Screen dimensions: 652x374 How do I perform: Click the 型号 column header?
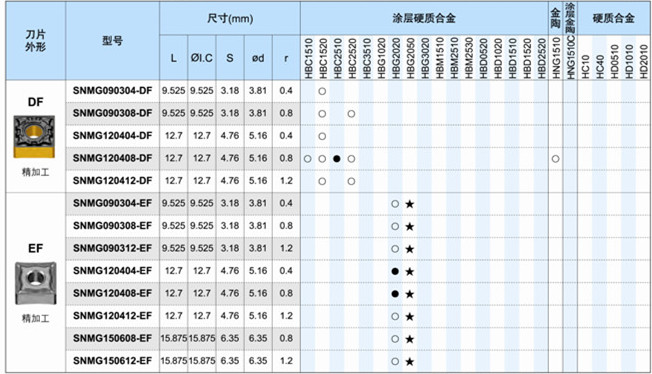[x=112, y=41]
